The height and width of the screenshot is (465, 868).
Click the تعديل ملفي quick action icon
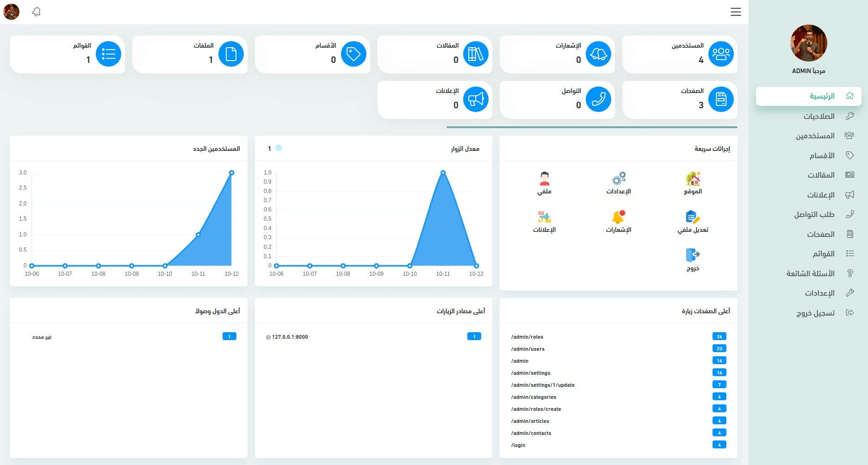[x=693, y=217]
